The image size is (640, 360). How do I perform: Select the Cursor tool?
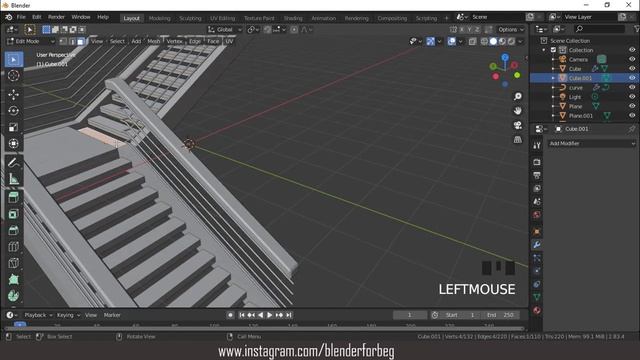(x=13, y=76)
